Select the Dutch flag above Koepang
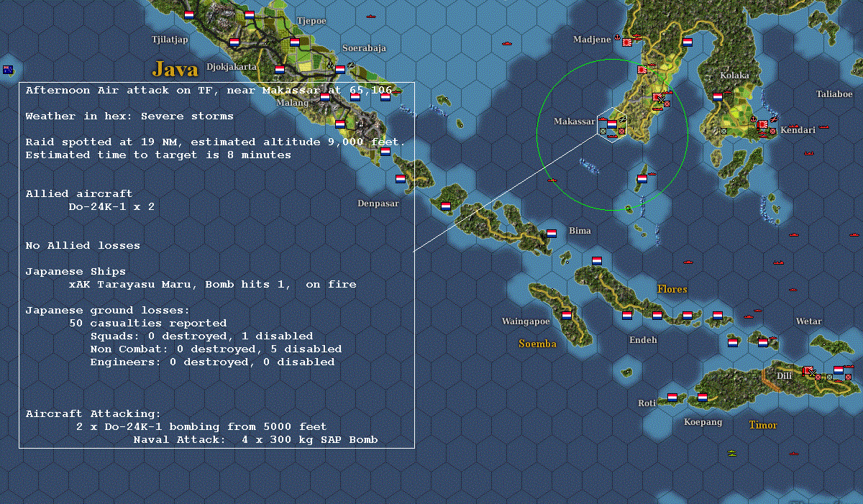This screenshot has height=504, width=863. (x=703, y=397)
